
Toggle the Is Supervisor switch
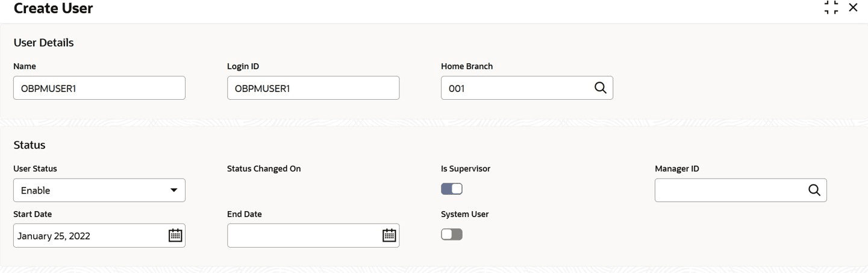point(452,189)
